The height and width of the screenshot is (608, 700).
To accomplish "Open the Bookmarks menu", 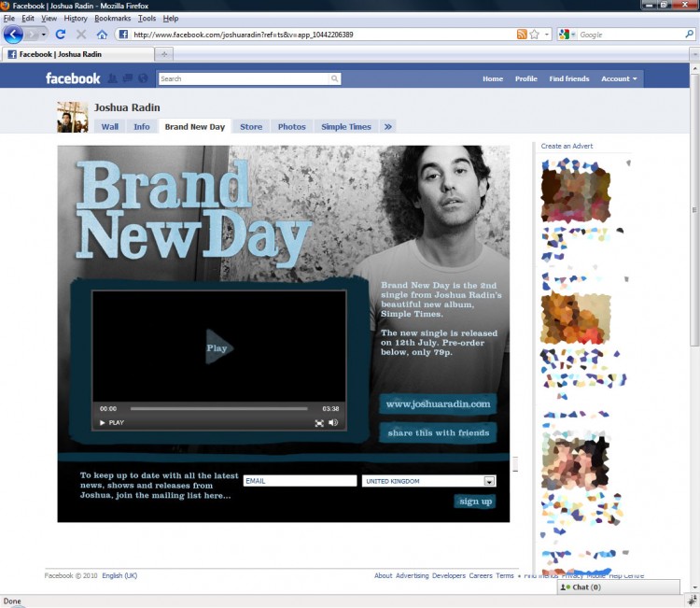I will click(x=113, y=19).
